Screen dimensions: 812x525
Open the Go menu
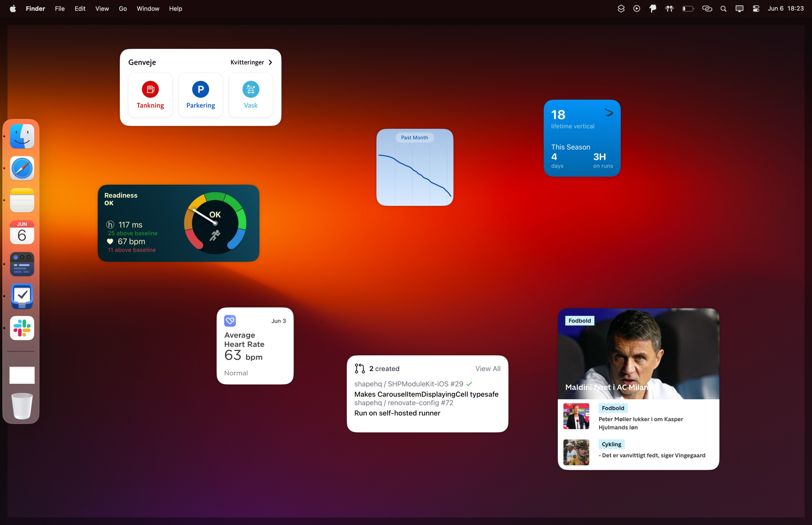pos(123,9)
